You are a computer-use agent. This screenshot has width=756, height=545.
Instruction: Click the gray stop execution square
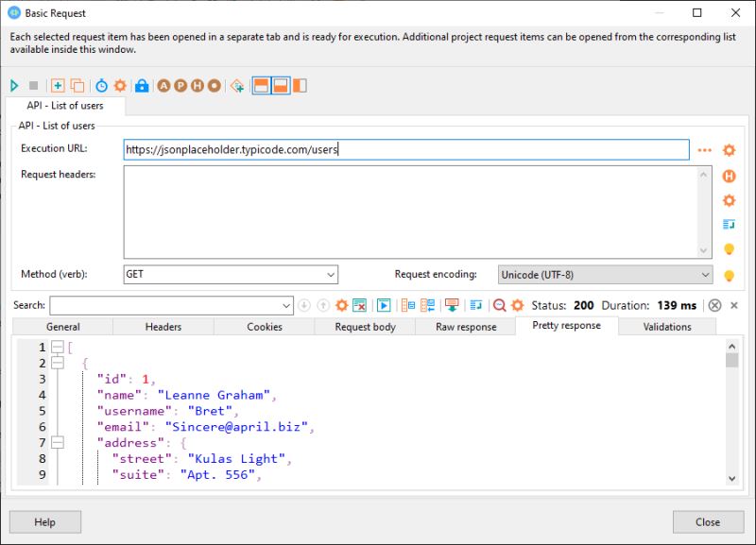tap(33, 86)
